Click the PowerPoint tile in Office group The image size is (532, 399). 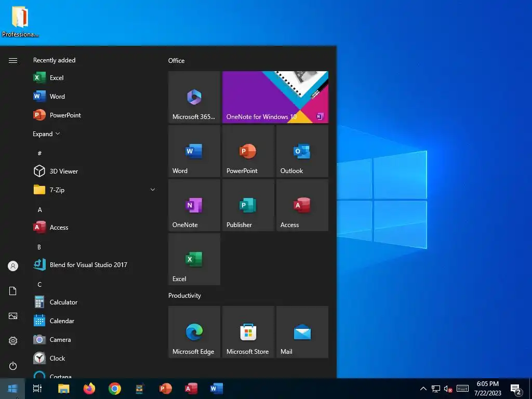pos(248,151)
